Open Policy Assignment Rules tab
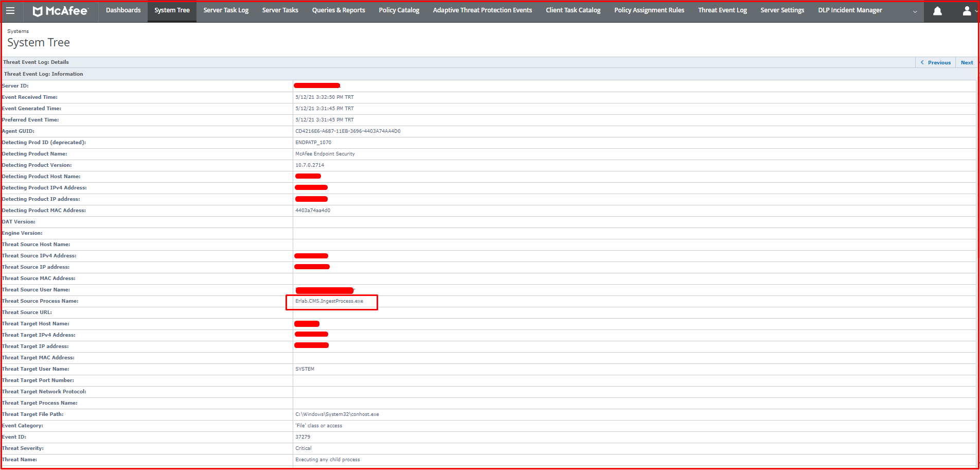 point(649,10)
